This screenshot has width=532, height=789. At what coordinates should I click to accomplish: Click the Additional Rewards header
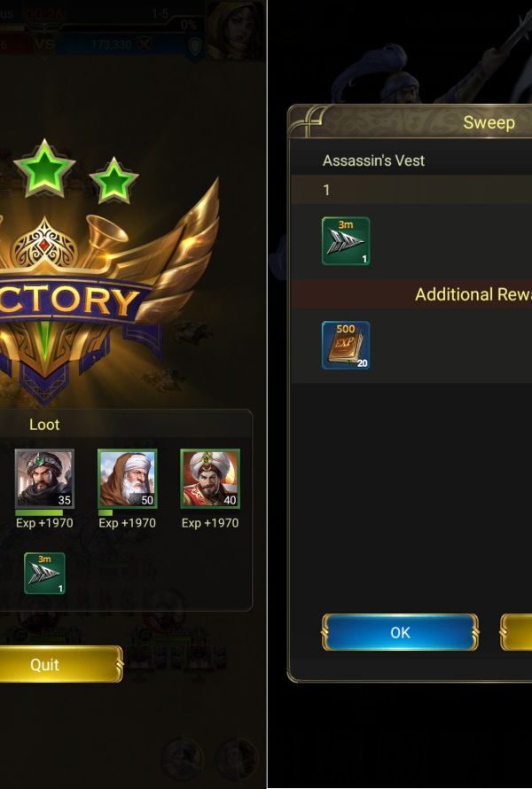473,294
